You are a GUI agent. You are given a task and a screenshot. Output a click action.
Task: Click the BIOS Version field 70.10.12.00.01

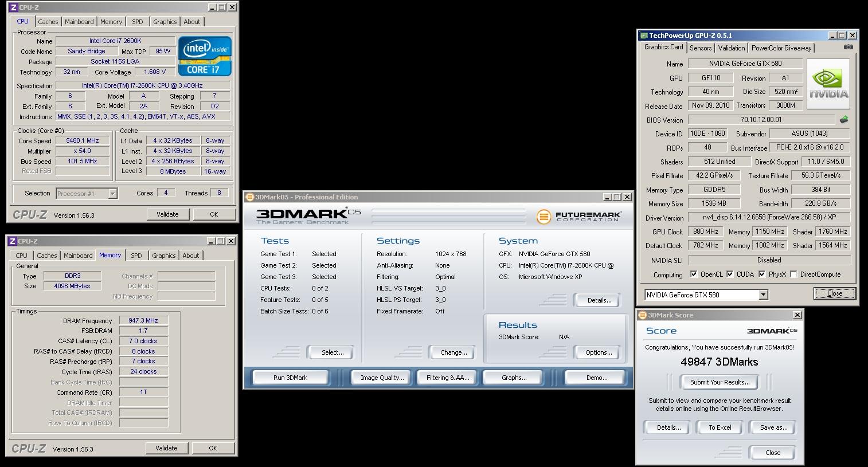(x=761, y=120)
